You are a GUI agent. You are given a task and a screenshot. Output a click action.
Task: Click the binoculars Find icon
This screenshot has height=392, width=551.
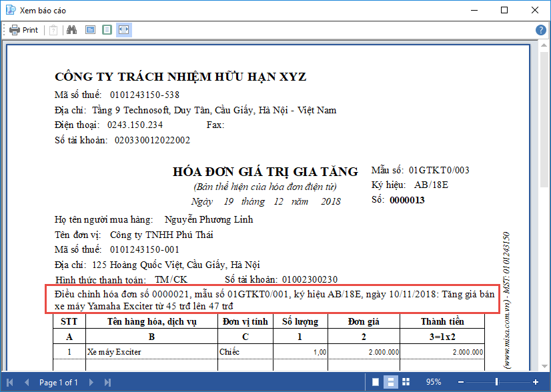coord(72,30)
